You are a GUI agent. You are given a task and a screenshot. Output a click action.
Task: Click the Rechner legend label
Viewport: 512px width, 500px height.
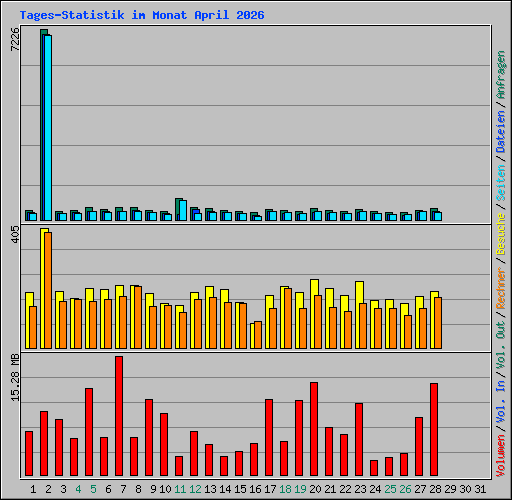point(501,288)
